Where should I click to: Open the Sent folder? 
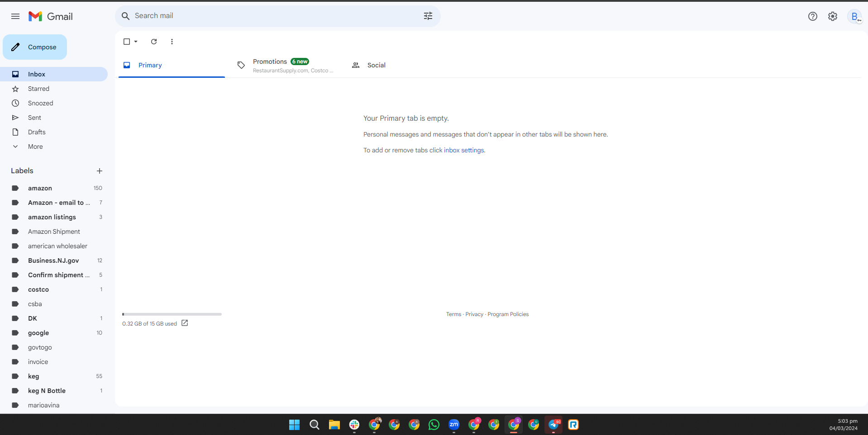pyautogui.click(x=54, y=118)
